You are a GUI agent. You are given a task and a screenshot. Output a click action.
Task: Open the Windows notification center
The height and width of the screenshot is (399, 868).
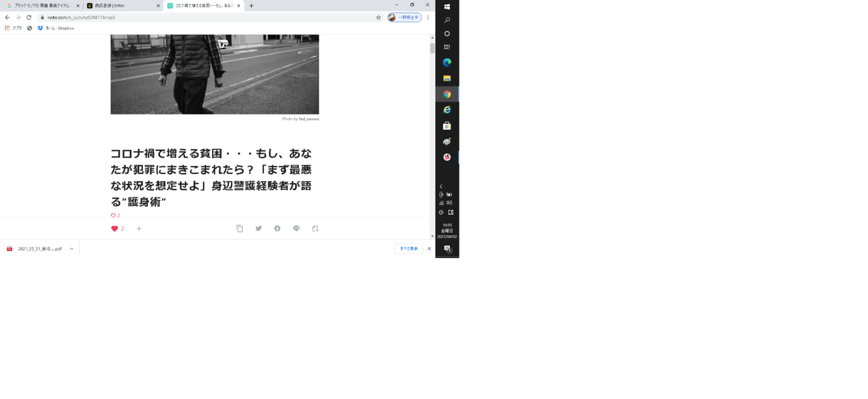(447, 249)
